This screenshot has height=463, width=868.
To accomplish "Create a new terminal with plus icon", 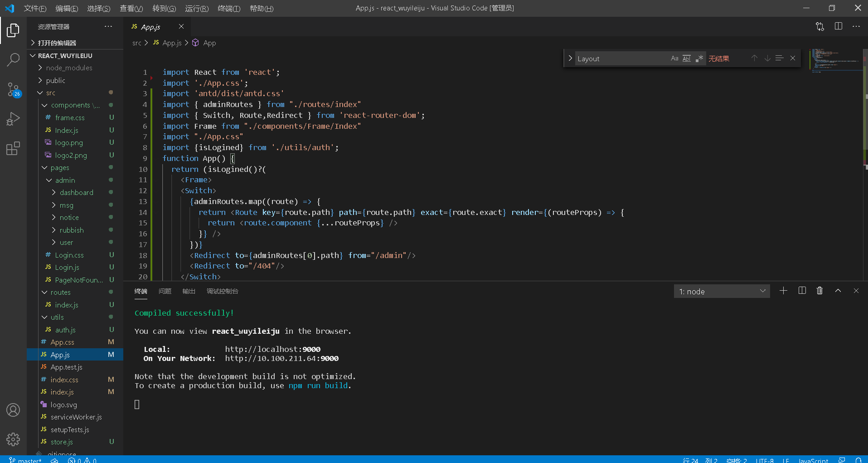I will click(783, 291).
